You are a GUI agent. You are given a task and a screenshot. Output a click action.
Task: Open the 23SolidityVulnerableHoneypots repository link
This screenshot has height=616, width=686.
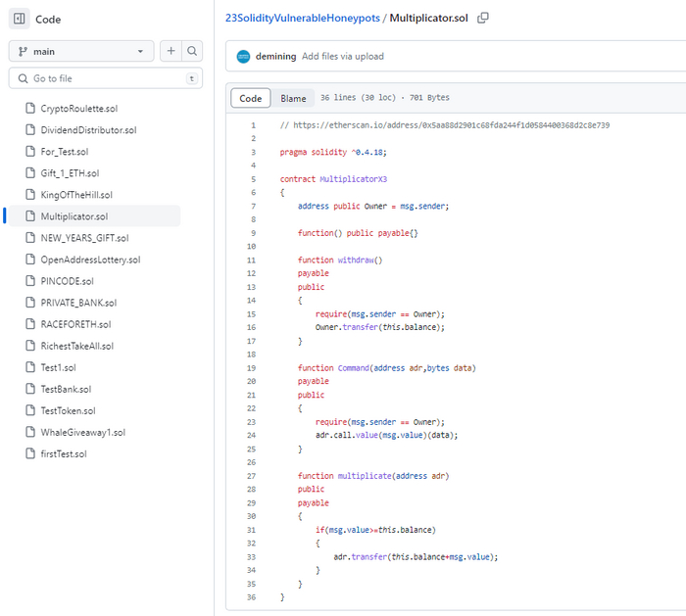302,18
